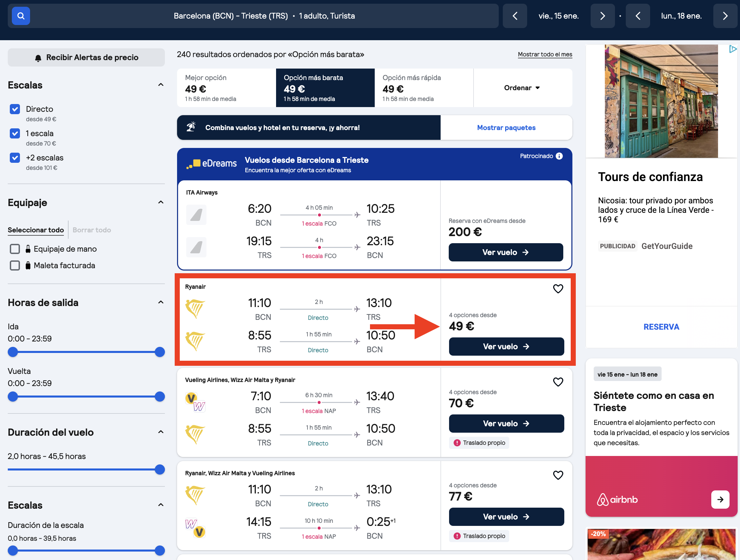Click the blue search magnifier icon

click(x=21, y=16)
